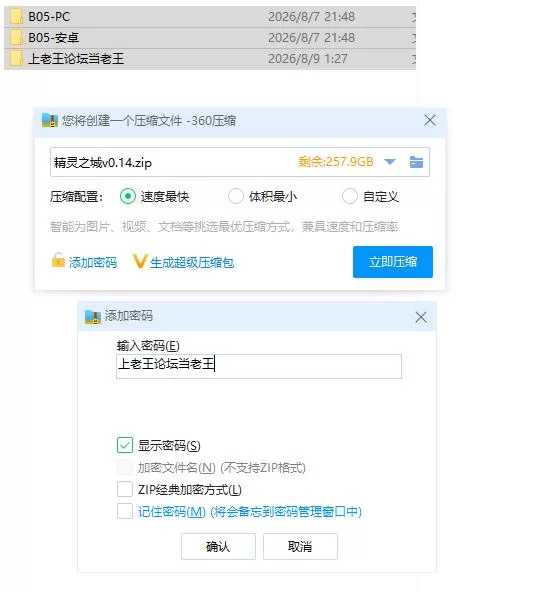Select the 速度最快 compression option
Screen dimensions: 558x592
click(x=128, y=196)
